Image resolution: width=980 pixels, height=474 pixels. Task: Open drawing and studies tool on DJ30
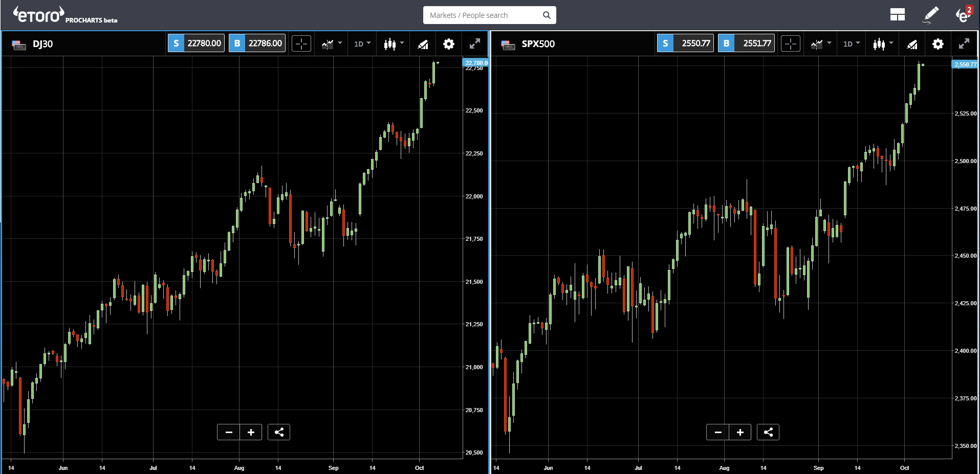(x=423, y=44)
